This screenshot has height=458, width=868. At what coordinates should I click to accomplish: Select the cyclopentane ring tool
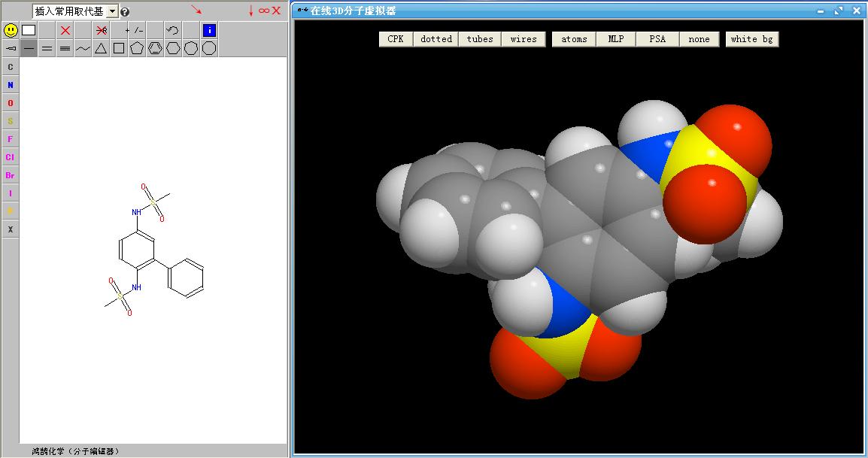click(137, 48)
